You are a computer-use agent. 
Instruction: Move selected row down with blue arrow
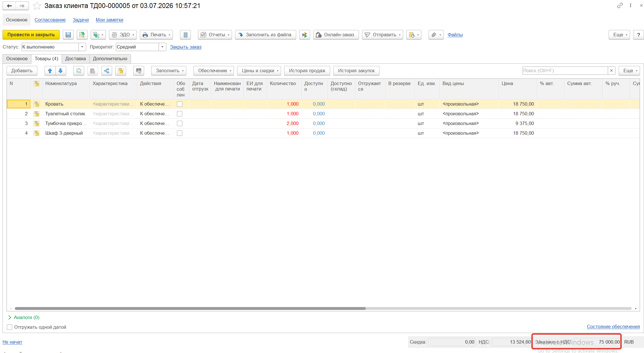coord(60,71)
